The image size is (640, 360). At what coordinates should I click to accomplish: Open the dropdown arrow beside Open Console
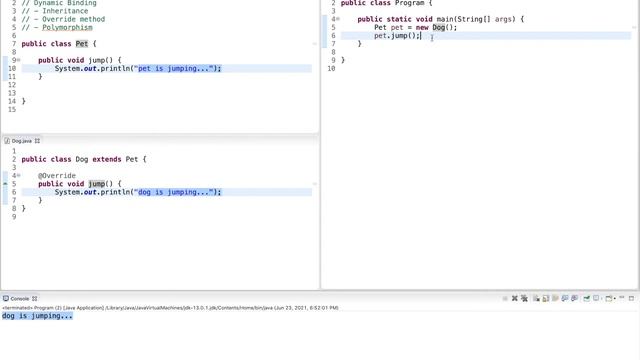pyautogui.click(x=615, y=298)
